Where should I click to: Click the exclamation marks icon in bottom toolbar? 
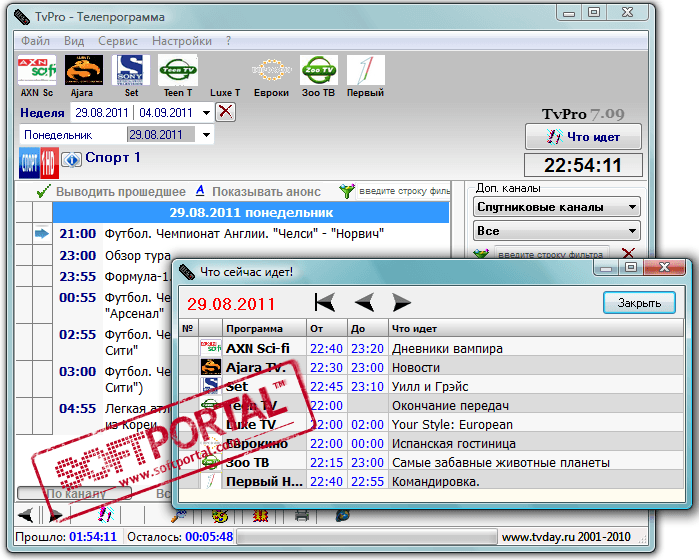coord(105,515)
